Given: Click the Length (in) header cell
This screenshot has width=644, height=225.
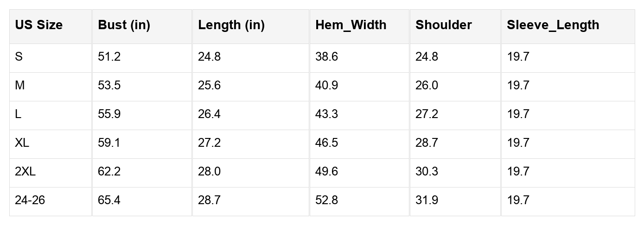Looking at the screenshot, I should click(231, 25).
